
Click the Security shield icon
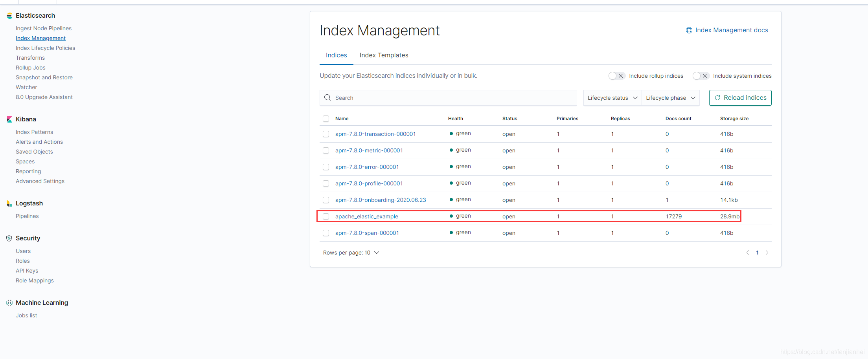pyautogui.click(x=9, y=238)
